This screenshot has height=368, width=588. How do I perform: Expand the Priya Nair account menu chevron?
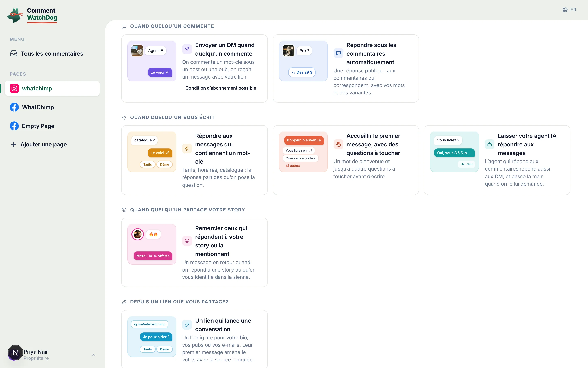point(94,355)
